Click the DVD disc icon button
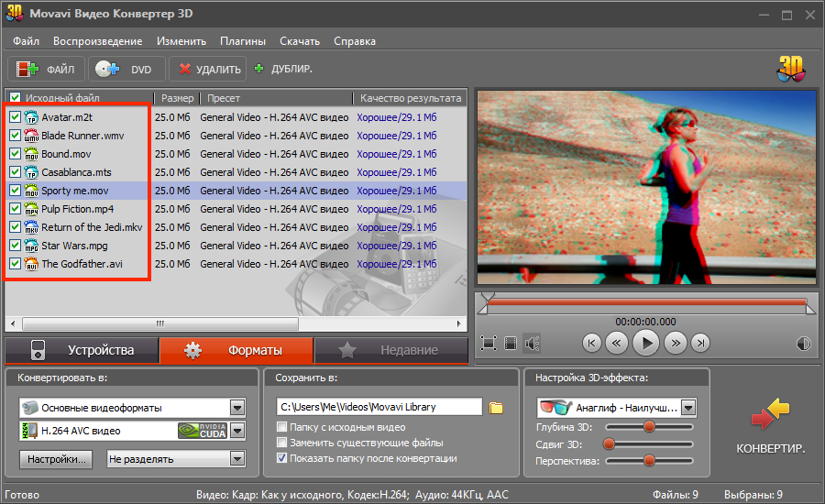Image resolution: width=825 pixels, height=504 pixels. tap(108, 69)
